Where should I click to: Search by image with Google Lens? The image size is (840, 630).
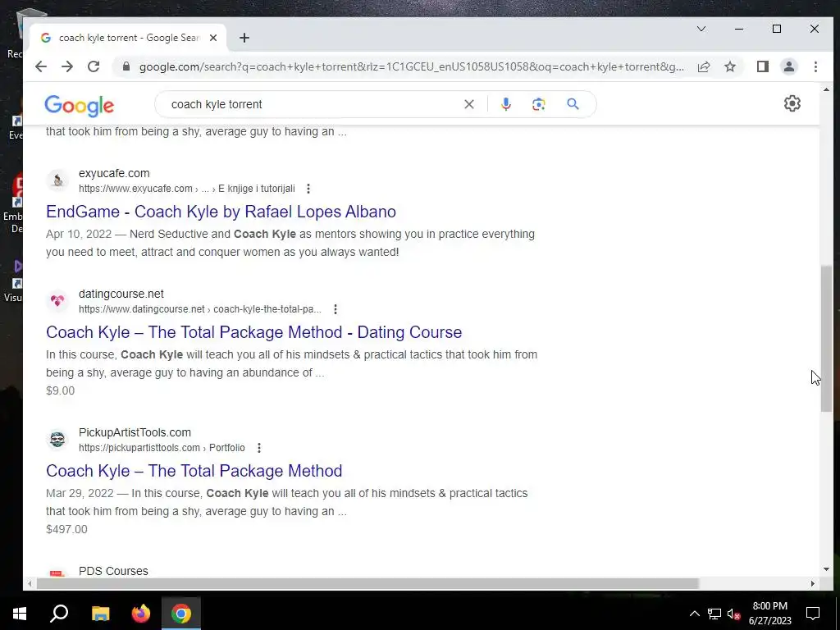538,104
